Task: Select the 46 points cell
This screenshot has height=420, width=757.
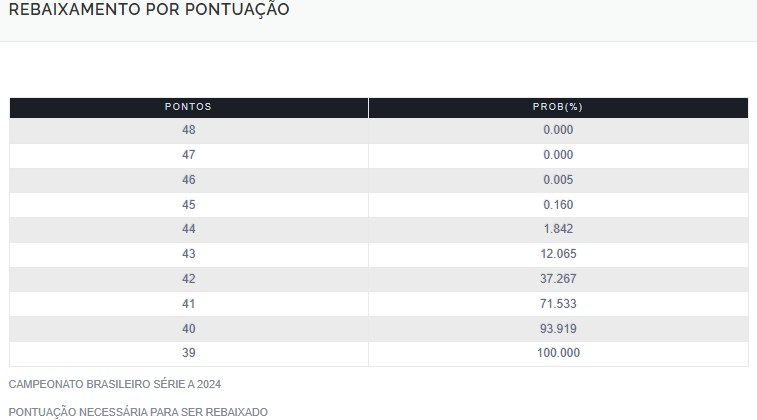Action: tap(189, 180)
